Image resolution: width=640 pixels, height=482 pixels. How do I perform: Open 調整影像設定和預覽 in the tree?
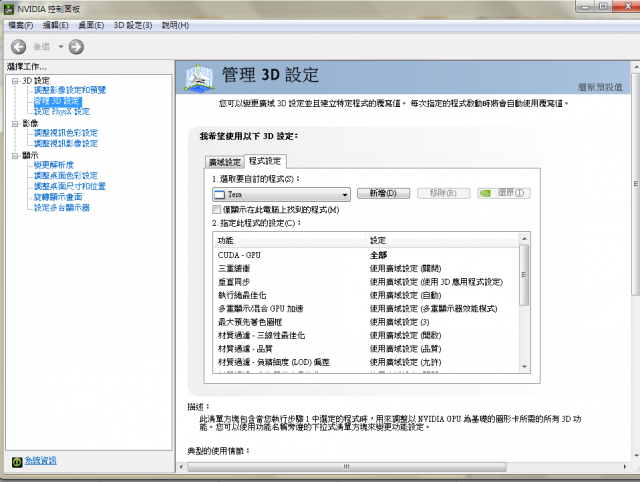coord(70,90)
